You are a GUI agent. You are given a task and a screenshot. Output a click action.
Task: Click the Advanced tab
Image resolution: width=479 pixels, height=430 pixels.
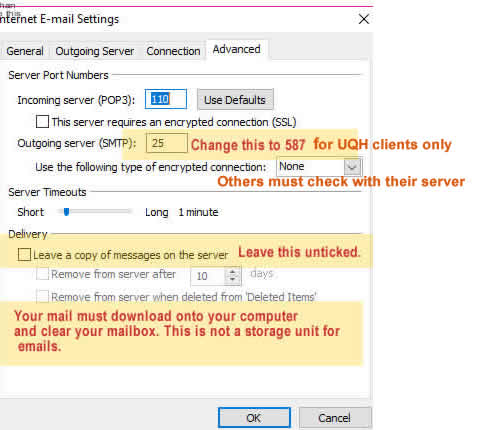237,49
